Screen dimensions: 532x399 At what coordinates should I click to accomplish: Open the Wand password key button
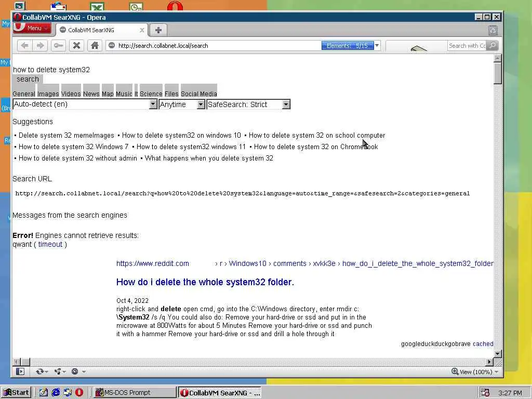pyautogui.click(x=58, y=46)
